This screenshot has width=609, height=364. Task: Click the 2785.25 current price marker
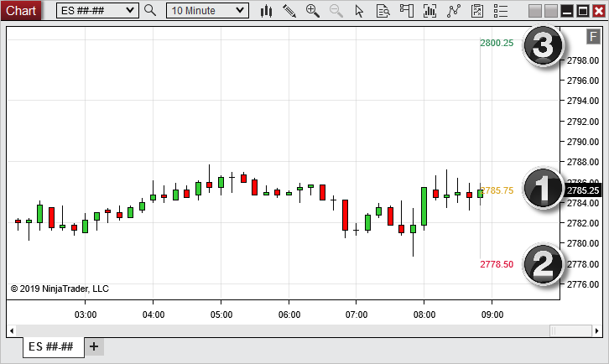(x=582, y=190)
